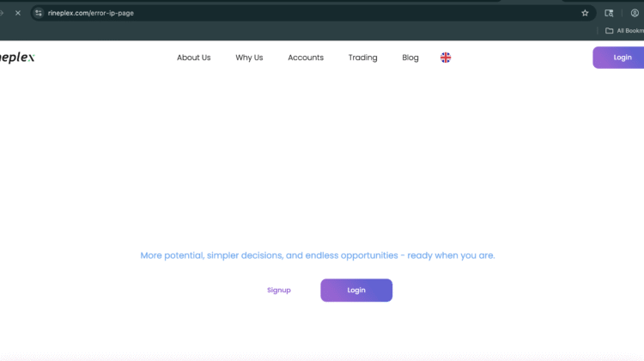Open the Accounts navigation item

[306, 58]
